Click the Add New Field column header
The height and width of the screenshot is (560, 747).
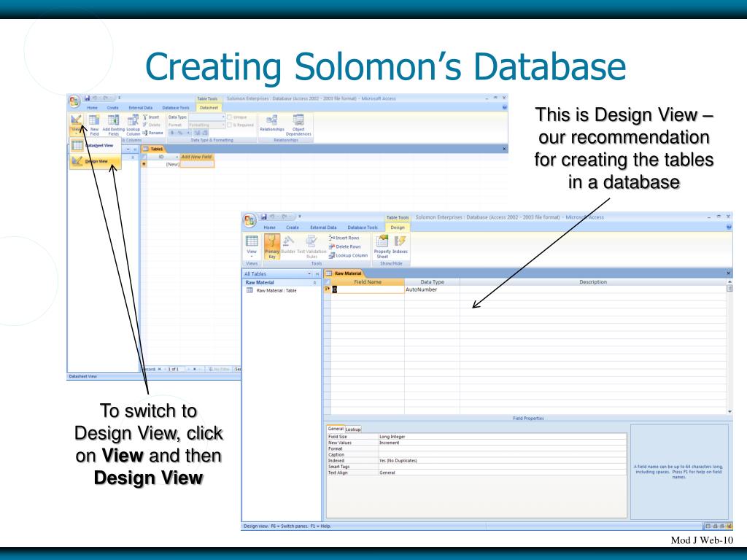tap(197, 157)
